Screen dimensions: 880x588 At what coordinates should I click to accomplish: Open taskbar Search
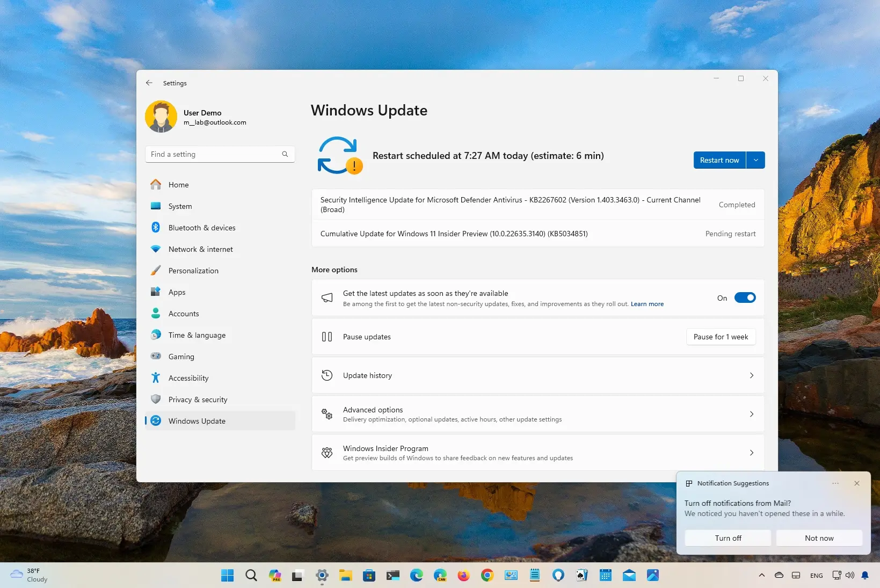pos(251,575)
